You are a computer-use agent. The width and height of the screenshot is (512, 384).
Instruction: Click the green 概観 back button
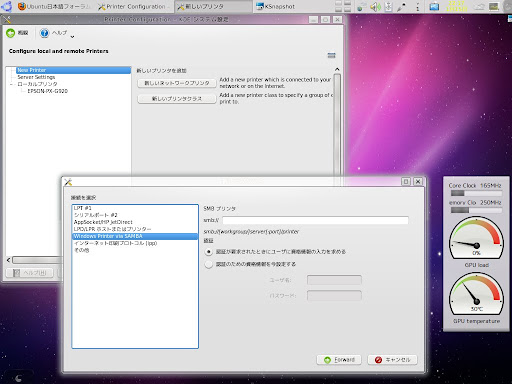pyautogui.click(x=17, y=33)
